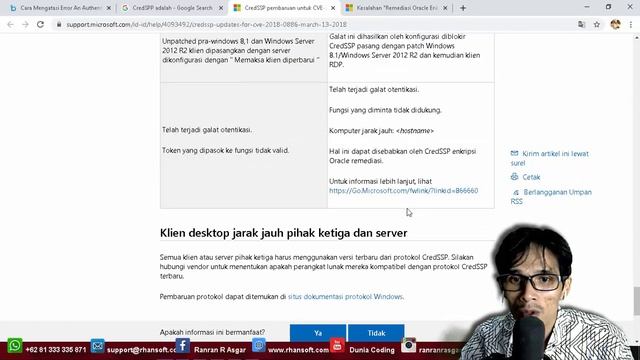
Task: Open Chrome three-dot menu
Action: [x=631, y=24]
